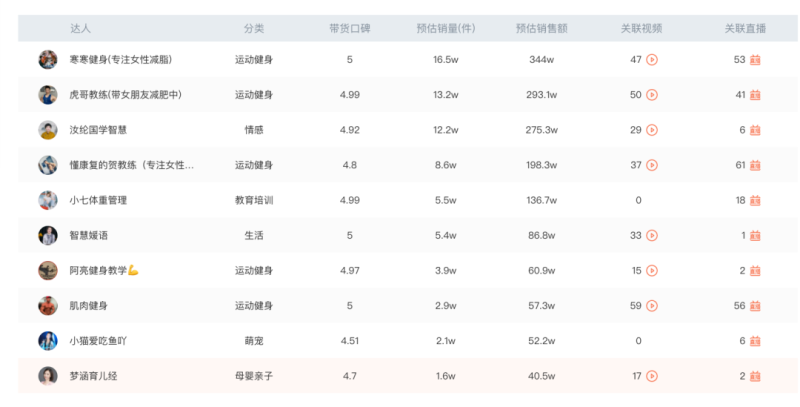Open live stream icon for 小七体重管理
This screenshot has height=407, width=800.
click(755, 200)
